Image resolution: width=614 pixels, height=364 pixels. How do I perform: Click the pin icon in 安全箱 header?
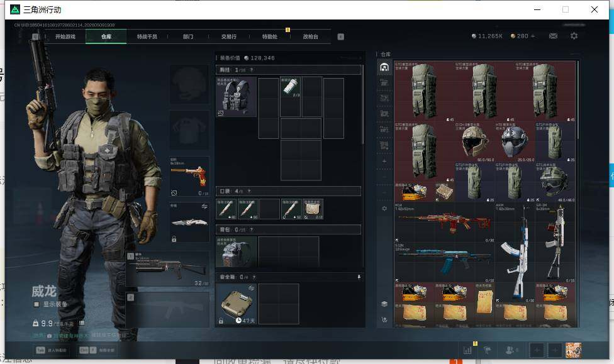pyautogui.click(x=359, y=277)
